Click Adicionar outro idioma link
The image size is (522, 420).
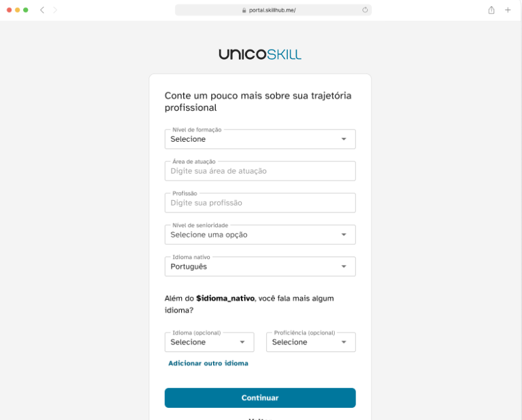pos(208,364)
